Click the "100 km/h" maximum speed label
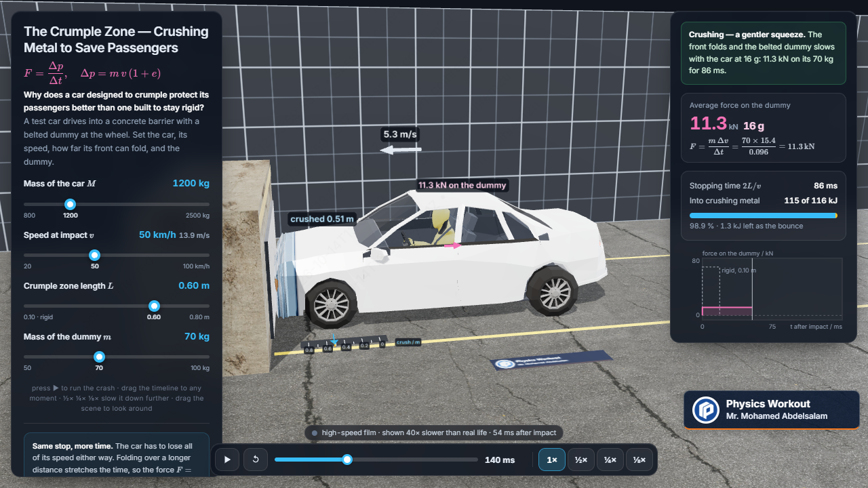 tap(195, 266)
